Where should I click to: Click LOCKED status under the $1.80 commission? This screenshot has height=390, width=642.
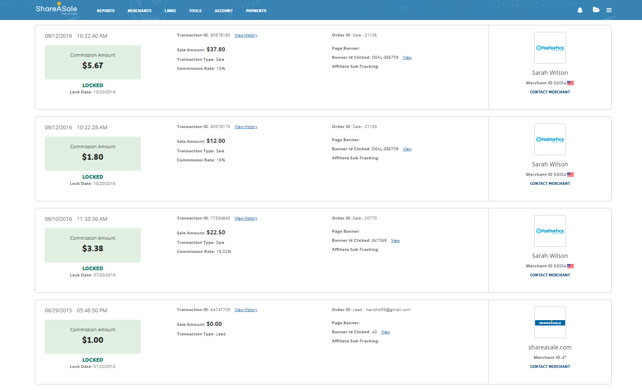click(93, 177)
